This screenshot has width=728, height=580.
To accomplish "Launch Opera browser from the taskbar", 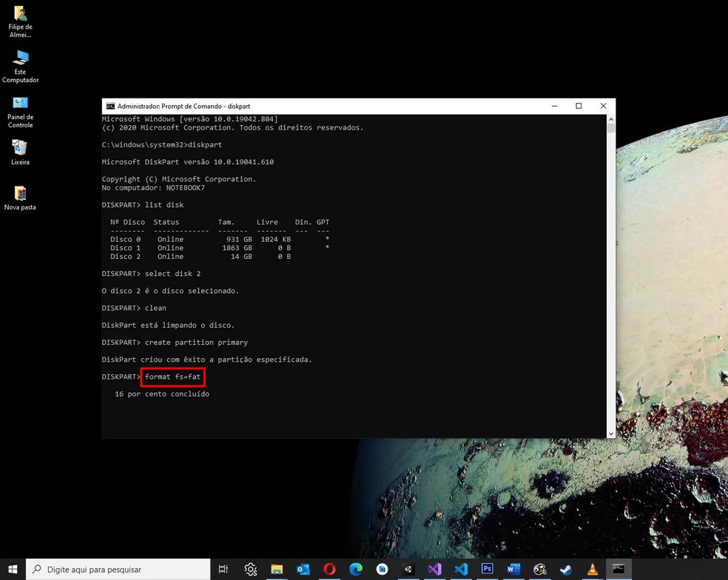I will (330, 570).
